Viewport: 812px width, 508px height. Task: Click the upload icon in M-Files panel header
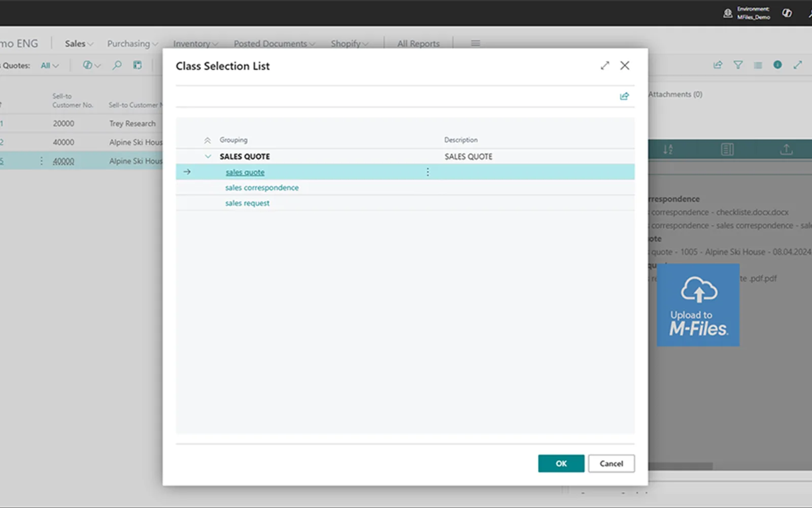pos(786,149)
